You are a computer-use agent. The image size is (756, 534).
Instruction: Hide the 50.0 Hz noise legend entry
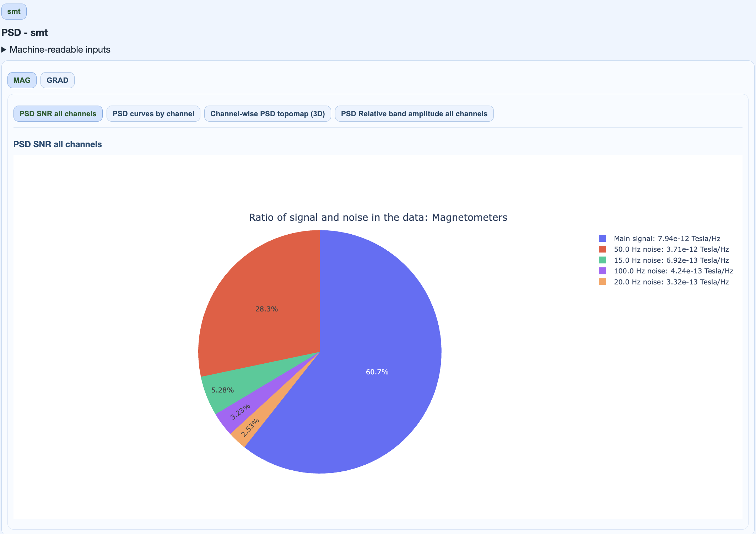671,249
